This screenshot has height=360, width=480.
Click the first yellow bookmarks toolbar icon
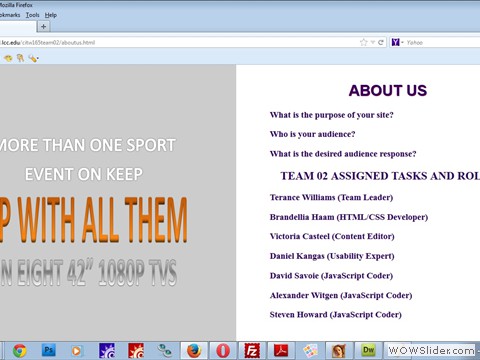pos(8,58)
